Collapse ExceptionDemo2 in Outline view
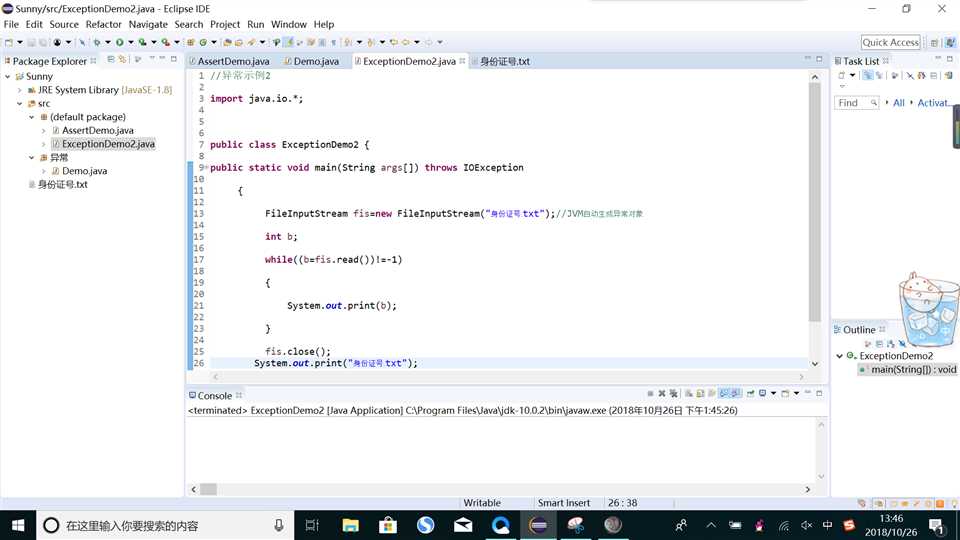960x540 pixels. click(x=839, y=356)
